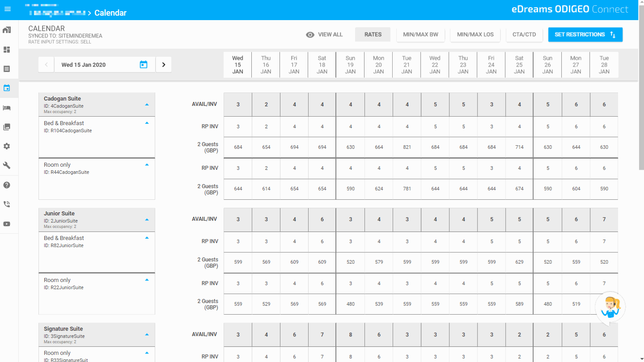This screenshot has width=644, height=362.
Task: Switch to the MIN/MAX BW view
Action: (420, 34)
